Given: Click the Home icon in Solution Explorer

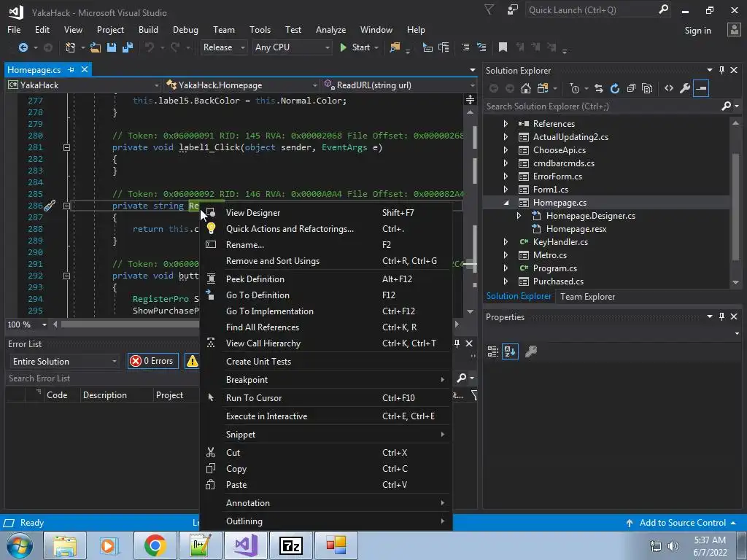Looking at the screenshot, I should [x=525, y=88].
